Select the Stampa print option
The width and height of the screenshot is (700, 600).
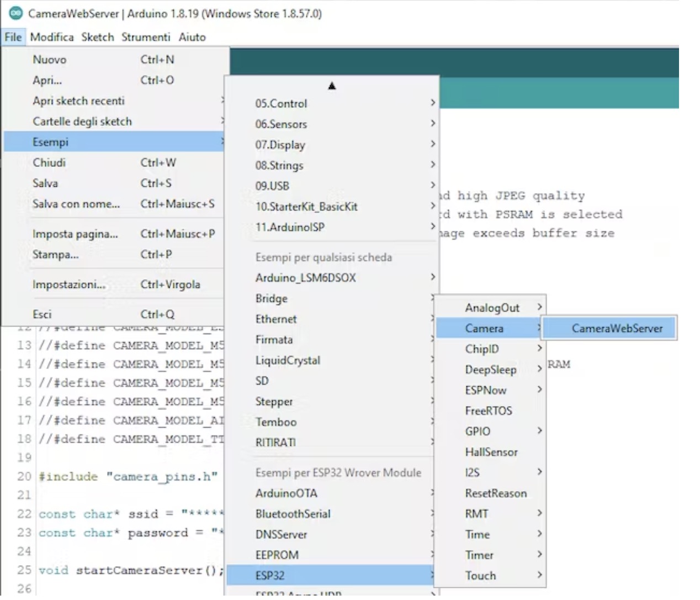[x=55, y=255]
